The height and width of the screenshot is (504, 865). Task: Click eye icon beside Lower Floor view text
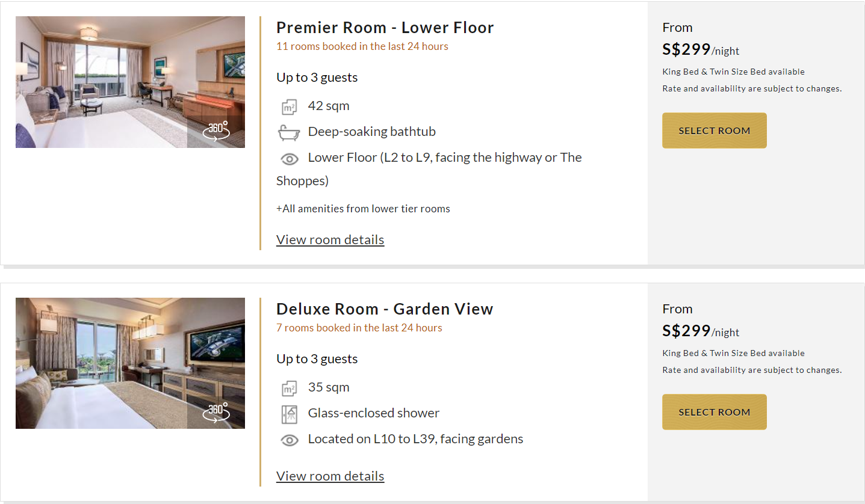(290, 159)
